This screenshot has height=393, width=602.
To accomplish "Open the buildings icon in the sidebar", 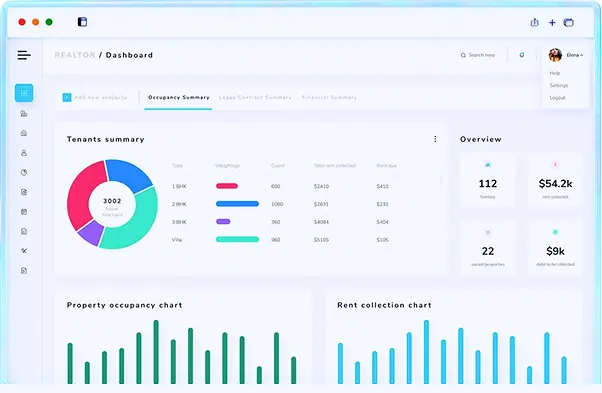I will [24, 114].
